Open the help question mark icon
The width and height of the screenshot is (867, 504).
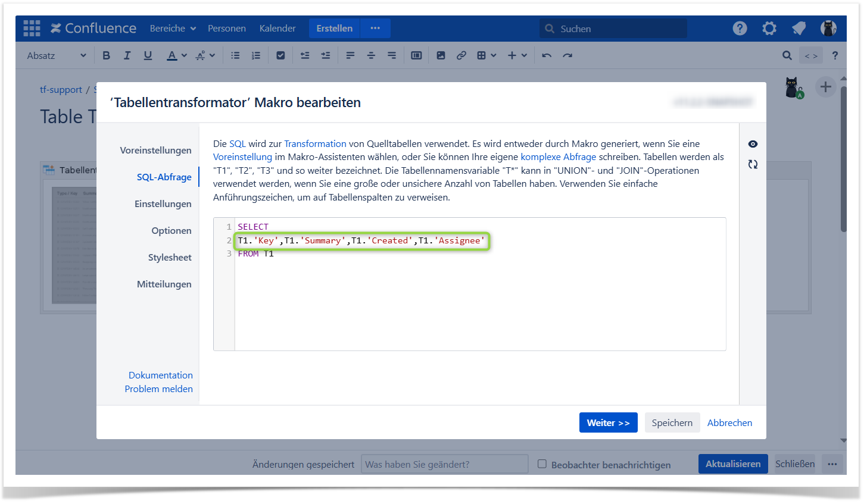(740, 28)
